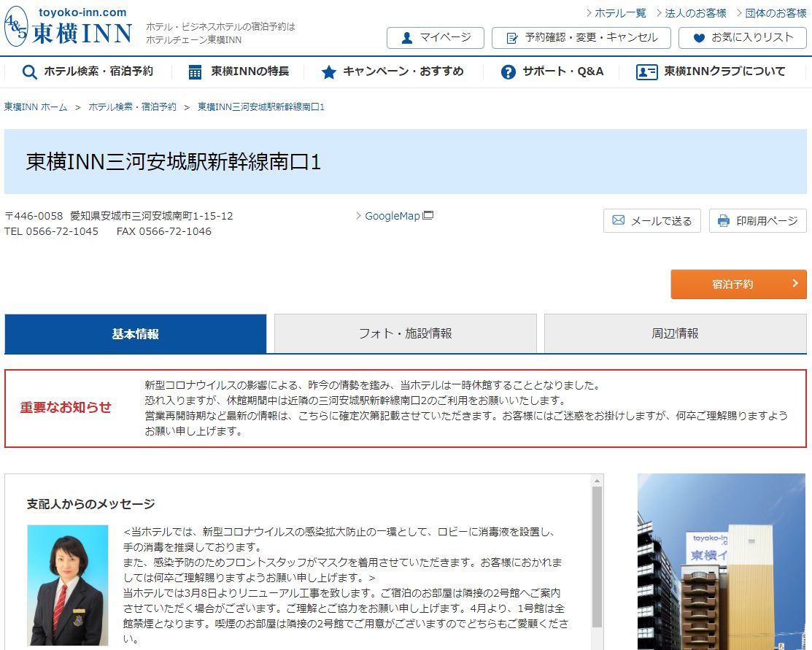Click the external window icon next to GoogleMap
812x650 pixels.
pos(428,215)
